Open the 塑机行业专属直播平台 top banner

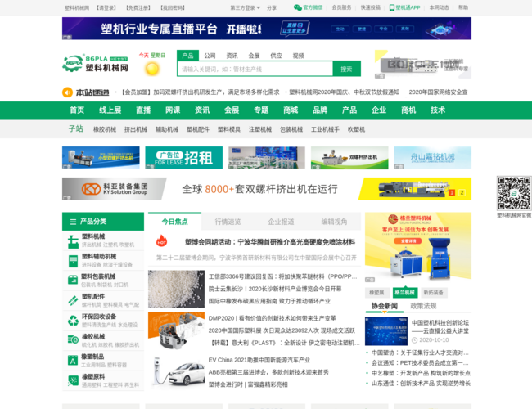[267, 29]
